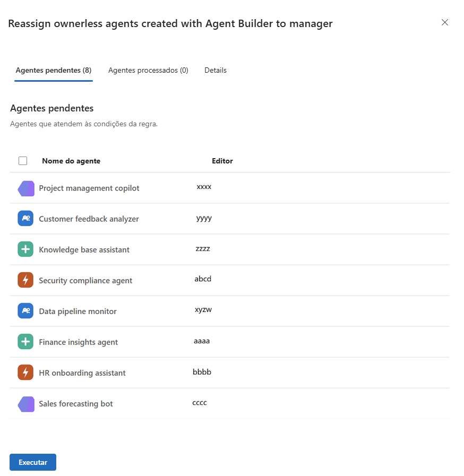Select the Project management copilot name
This screenshot has width=464, height=476.
tap(89, 188)
